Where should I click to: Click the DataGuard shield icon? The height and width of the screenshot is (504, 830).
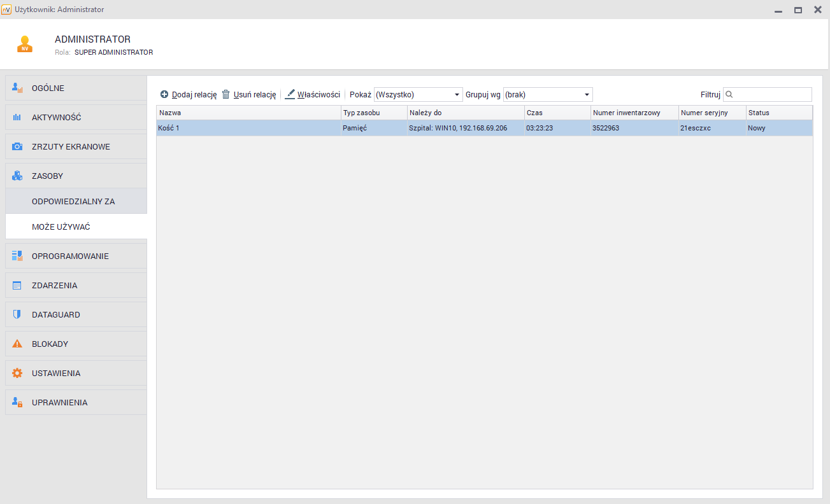pos(17,315)
